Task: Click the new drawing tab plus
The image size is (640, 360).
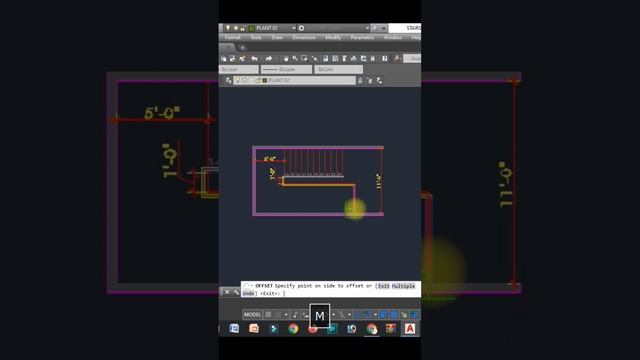Action: pyautogui.click(x=242, y=48)
